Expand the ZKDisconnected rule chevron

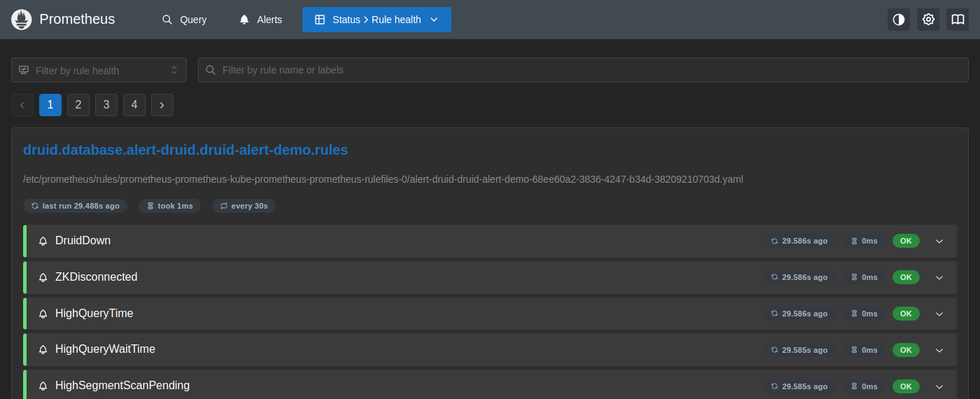click(939, 277)
